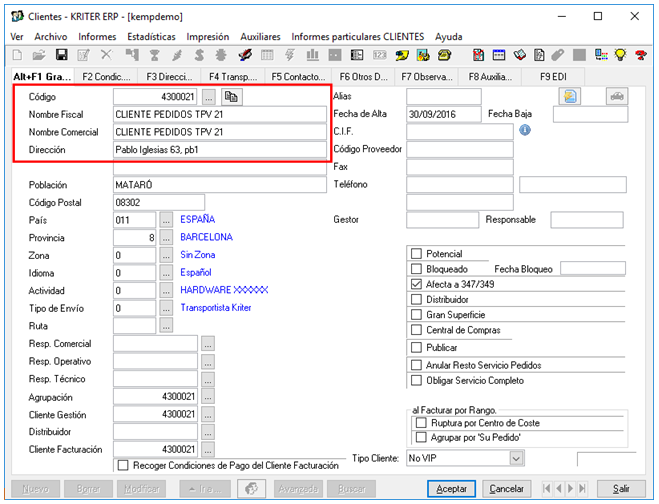Click the bar chart toolbar icon
The image size is (659, 504).
pos(312,55)
